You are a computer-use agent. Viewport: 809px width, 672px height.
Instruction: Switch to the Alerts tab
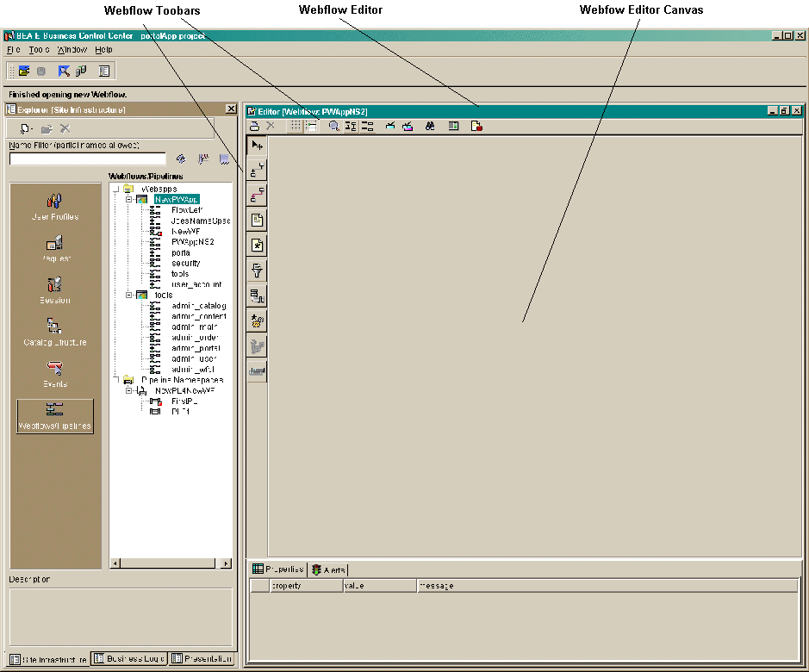[x=328, y=569]
